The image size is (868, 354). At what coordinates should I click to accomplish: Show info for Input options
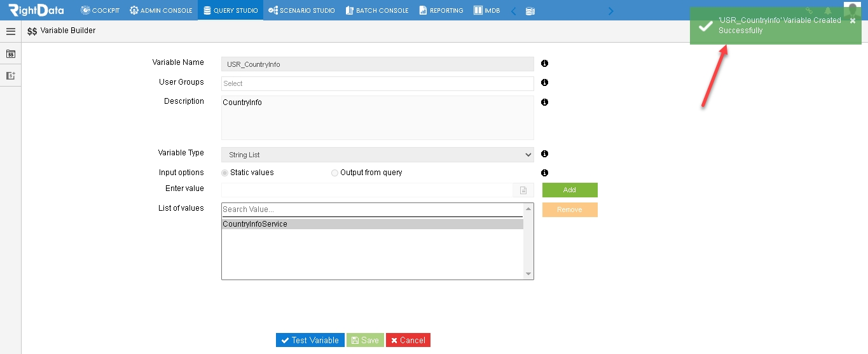(545, 173)
